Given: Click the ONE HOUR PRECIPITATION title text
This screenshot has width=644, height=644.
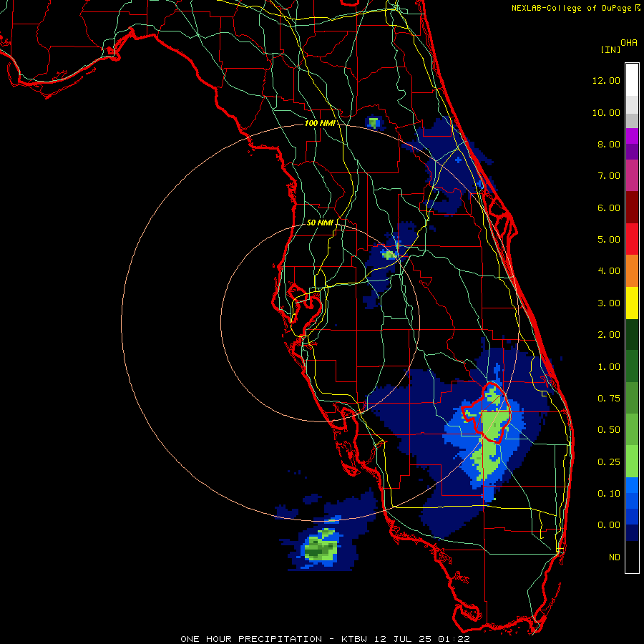Looking at the screenshot, I should tap(251, 639).
